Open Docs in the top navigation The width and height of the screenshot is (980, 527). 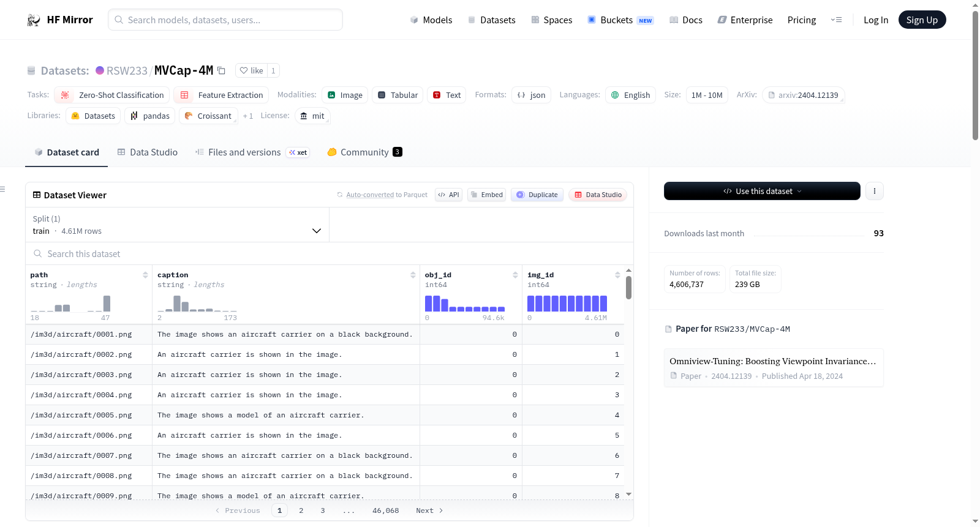[x=686, y=20]
